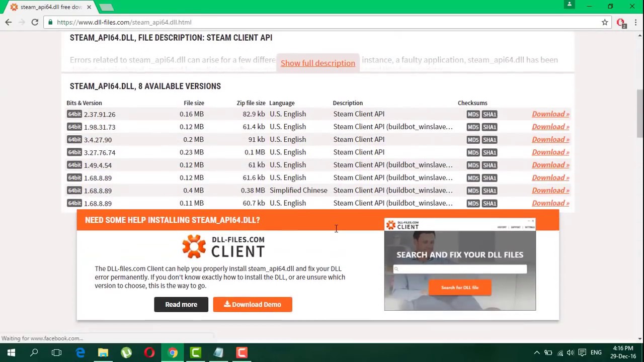Open uTorrent from the taskbar
This screenshot has height=362, width=644.
pyautogui.click(x=126, y=352)
